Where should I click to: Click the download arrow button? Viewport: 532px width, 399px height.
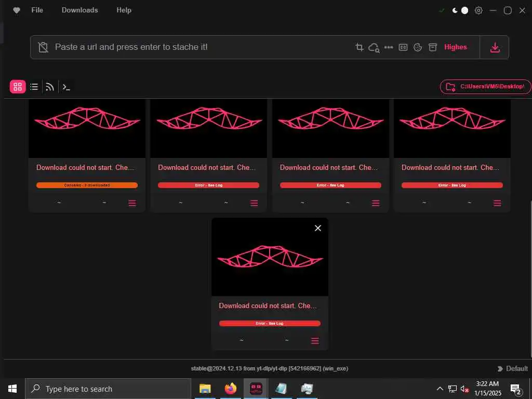point(495,47)
